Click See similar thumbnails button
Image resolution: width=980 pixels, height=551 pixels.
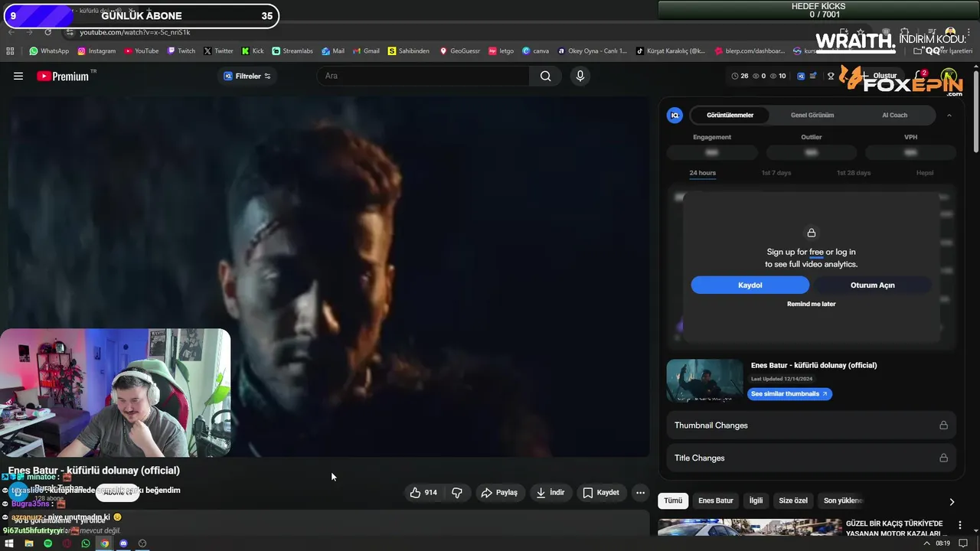tap(789, 393)
